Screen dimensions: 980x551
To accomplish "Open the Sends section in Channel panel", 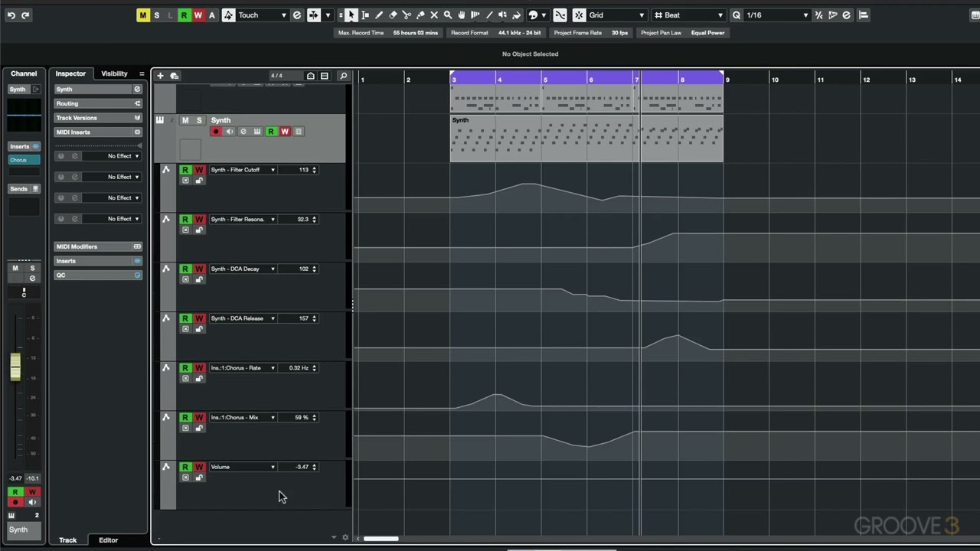I will (x=24, y=189).
